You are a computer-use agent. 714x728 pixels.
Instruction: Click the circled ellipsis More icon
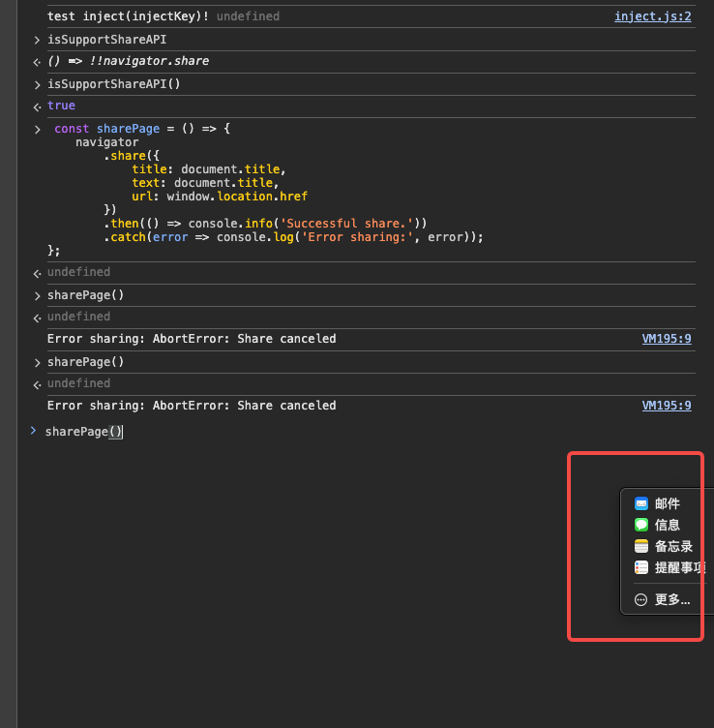point(640,600)
